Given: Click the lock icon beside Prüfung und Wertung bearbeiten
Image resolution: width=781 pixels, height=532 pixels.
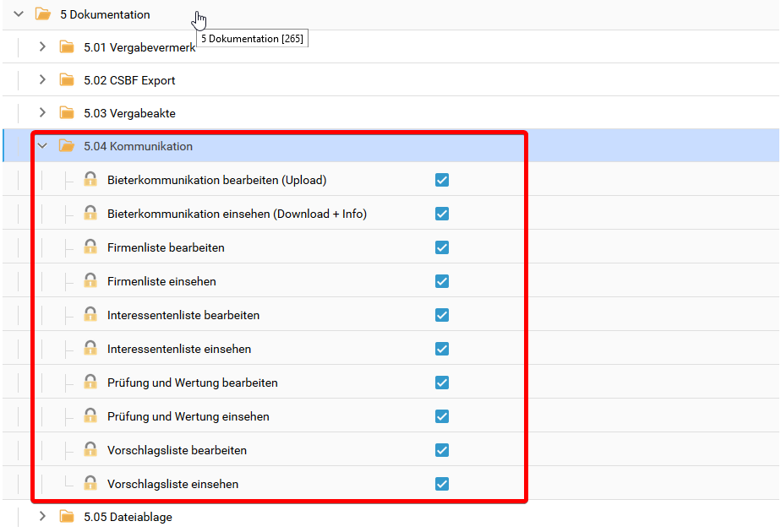Looking at the screenshot, I should pyautogui.click(x=90, y=383).
